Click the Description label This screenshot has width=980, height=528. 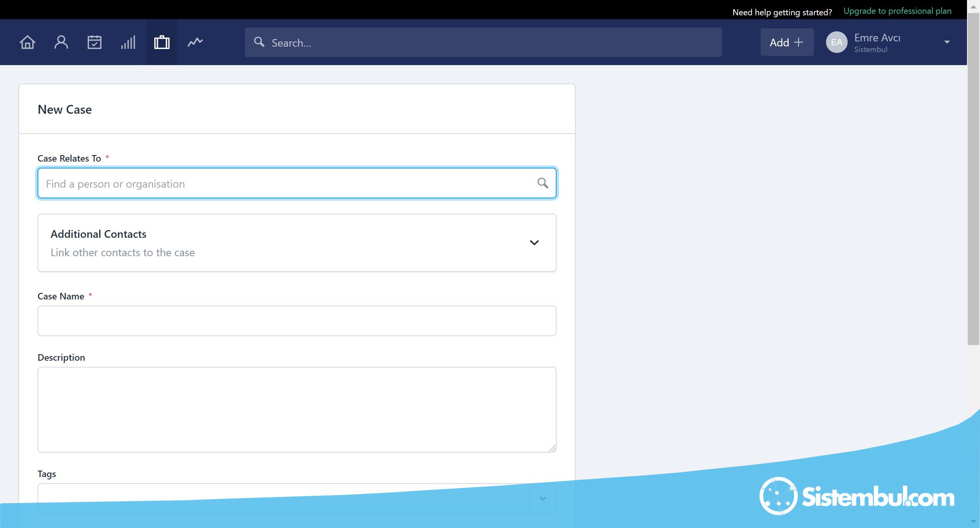tap(61, 358)
